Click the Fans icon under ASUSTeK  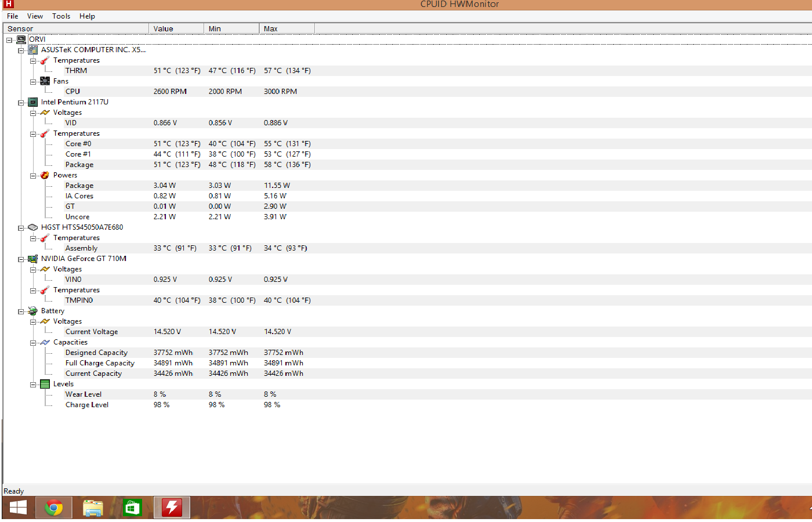point(45,81)
